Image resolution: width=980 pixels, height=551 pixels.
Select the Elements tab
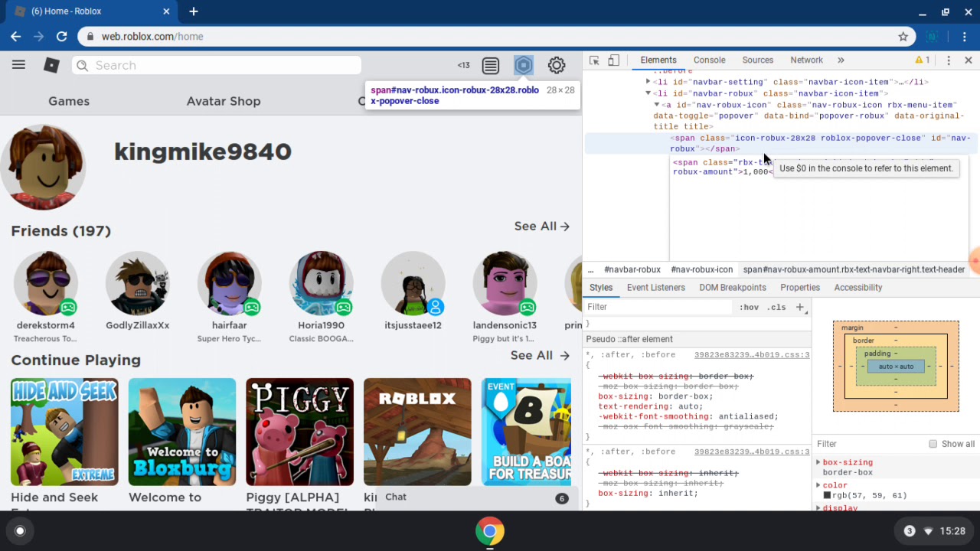[x=658, y=60]
